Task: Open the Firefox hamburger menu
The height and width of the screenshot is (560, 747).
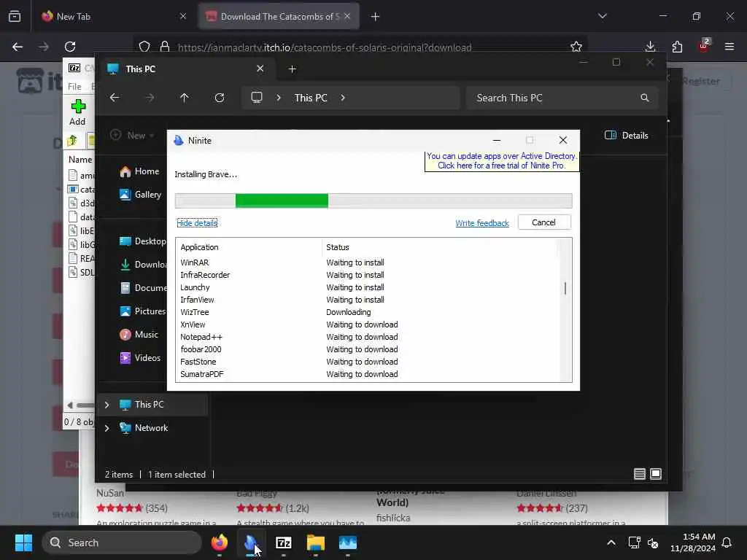Action: [729, 47]
